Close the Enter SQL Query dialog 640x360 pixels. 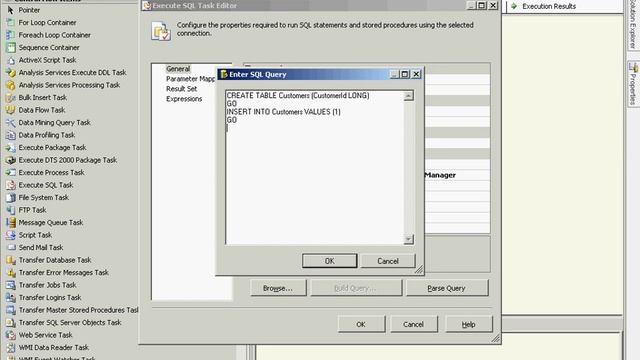(x=416, y=74)
